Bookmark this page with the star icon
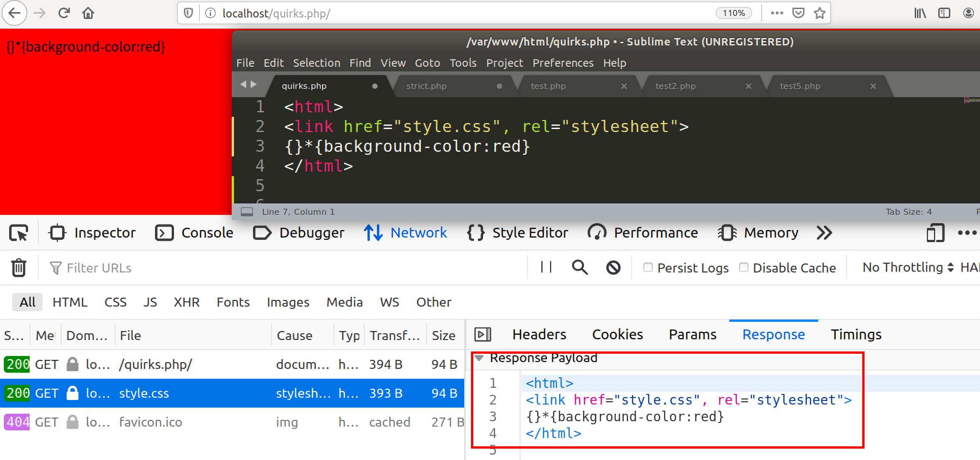This screenshot has width=980, height=460. pyautogui.click(x=820, y=13)
